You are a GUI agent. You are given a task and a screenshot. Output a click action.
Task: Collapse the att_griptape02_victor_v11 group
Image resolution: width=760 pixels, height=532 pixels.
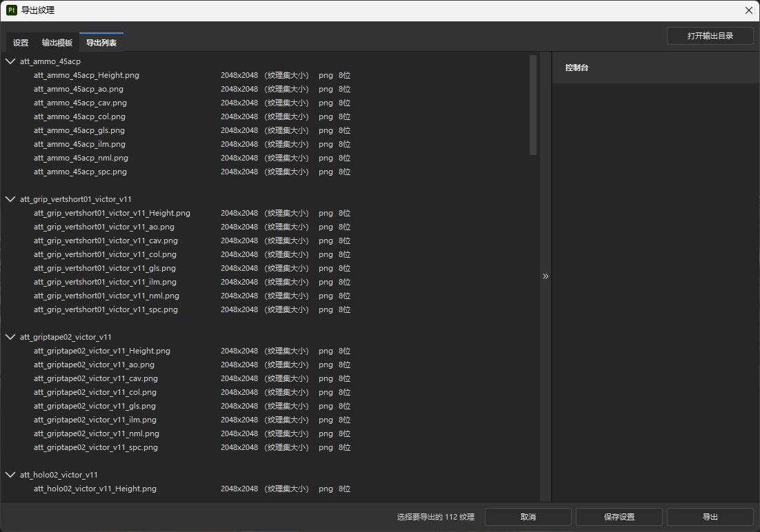coord(10,337)
